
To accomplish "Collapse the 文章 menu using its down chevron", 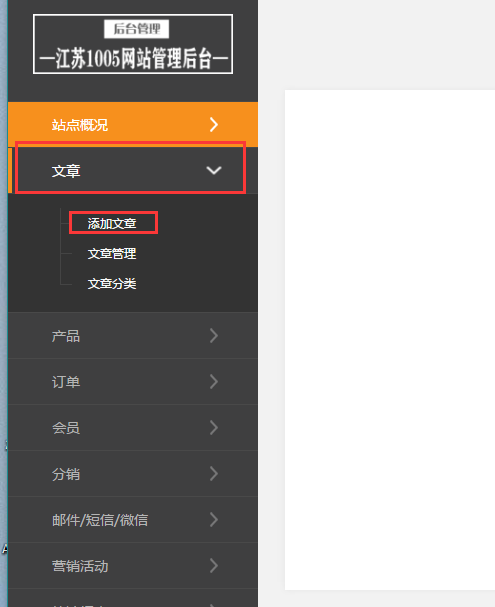I will tap(214, 170).
